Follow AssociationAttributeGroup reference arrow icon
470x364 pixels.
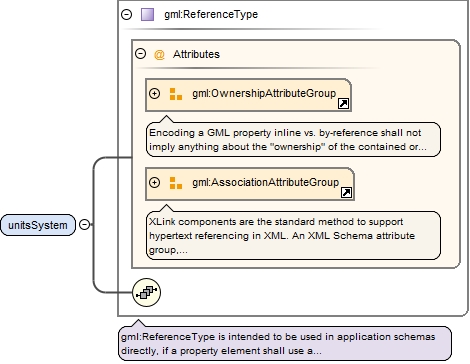click(x=346, y=192)
